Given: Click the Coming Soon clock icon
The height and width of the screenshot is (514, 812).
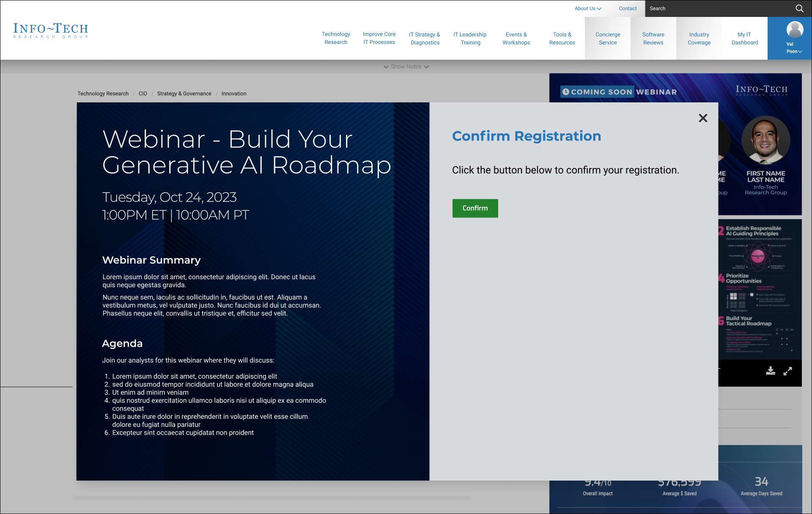Looking at the screenshot, I should click(x=566, y=92).
